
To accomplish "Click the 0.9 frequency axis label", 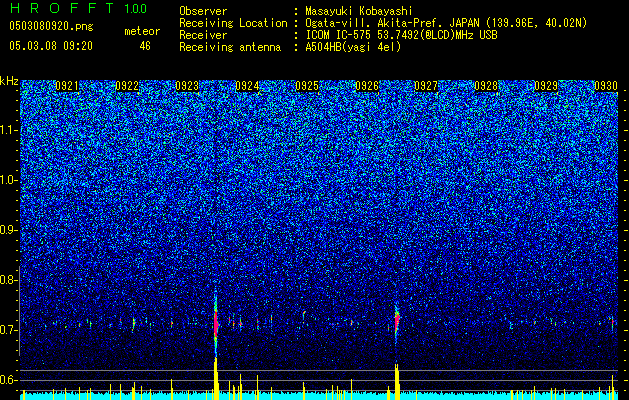I will 7,230.
